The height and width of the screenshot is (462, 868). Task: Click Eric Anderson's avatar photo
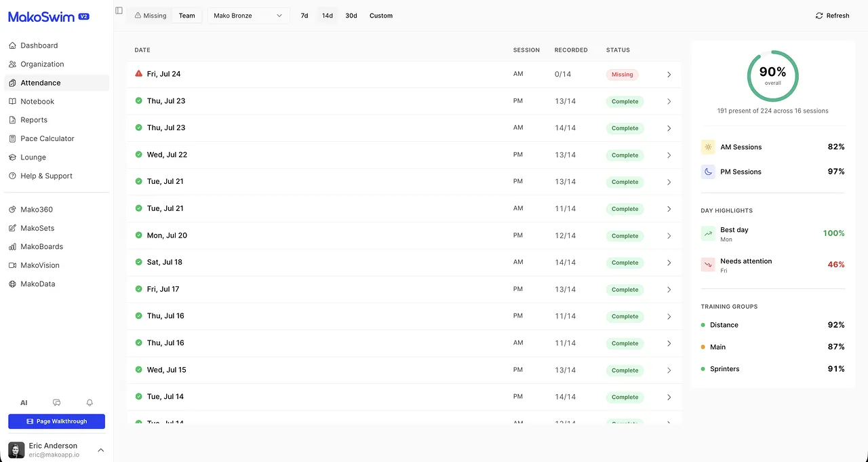click(16, 450)
